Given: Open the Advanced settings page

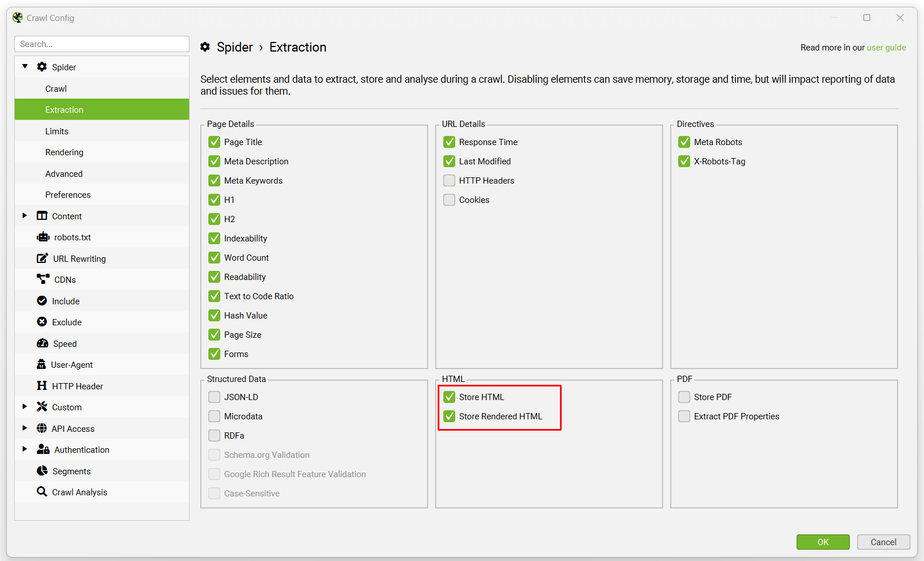Looking at the screenshot, I should pos(102,173).
